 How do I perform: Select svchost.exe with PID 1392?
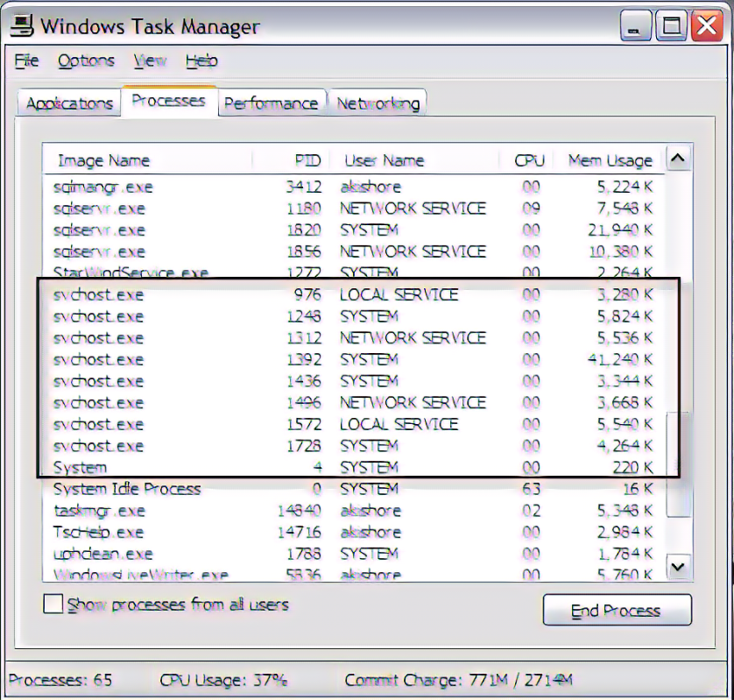click(x=353, y=359)
